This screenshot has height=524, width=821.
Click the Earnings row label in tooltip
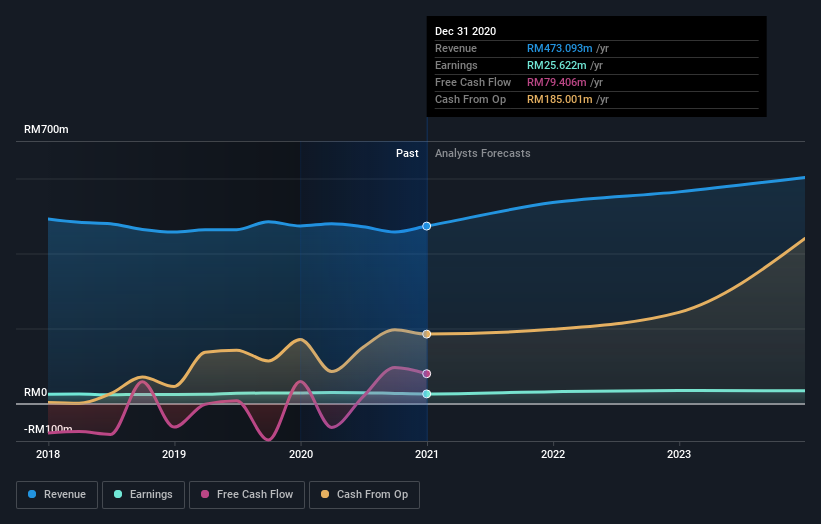[456, 65]
